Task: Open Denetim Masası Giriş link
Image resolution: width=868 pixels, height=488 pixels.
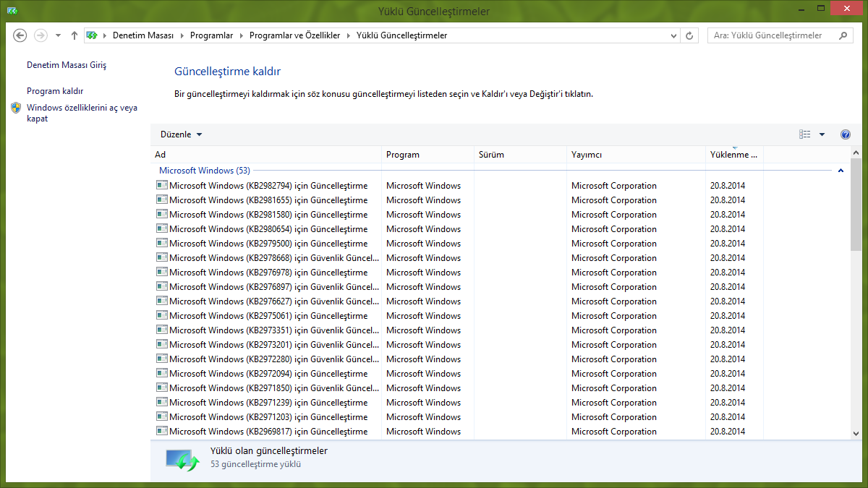Action: coord(67,65)
